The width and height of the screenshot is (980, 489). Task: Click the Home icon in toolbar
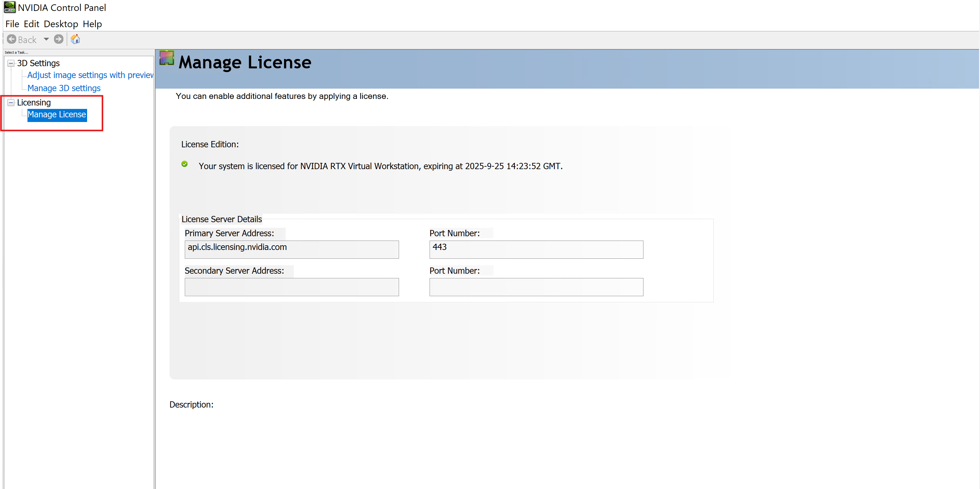[x=75, y=40]
